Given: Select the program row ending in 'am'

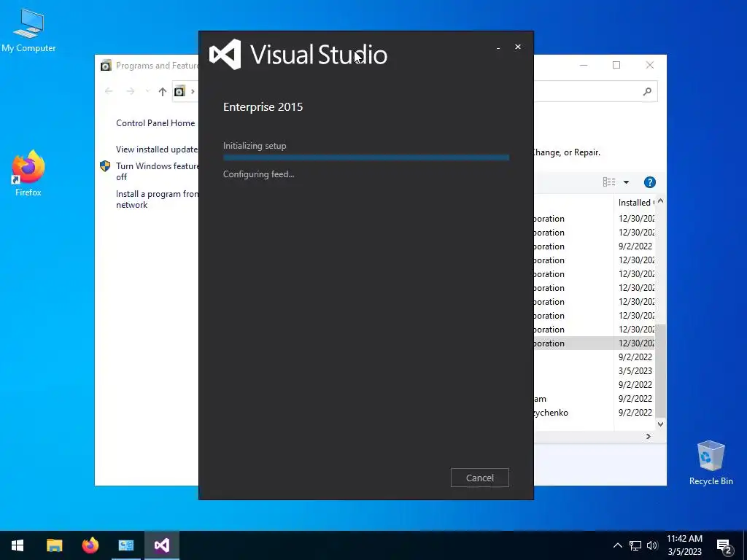Looking at the screenshot, I should [595, 399].
